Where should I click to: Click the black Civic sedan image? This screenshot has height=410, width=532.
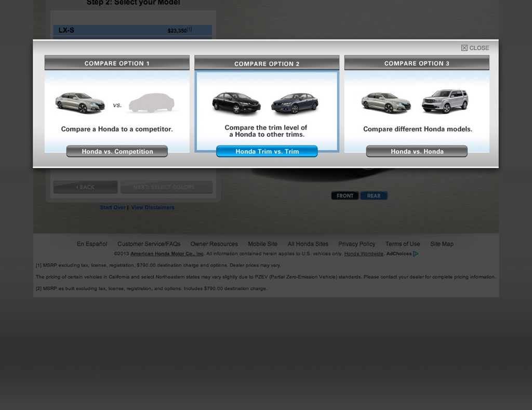(x=236, y=103)
